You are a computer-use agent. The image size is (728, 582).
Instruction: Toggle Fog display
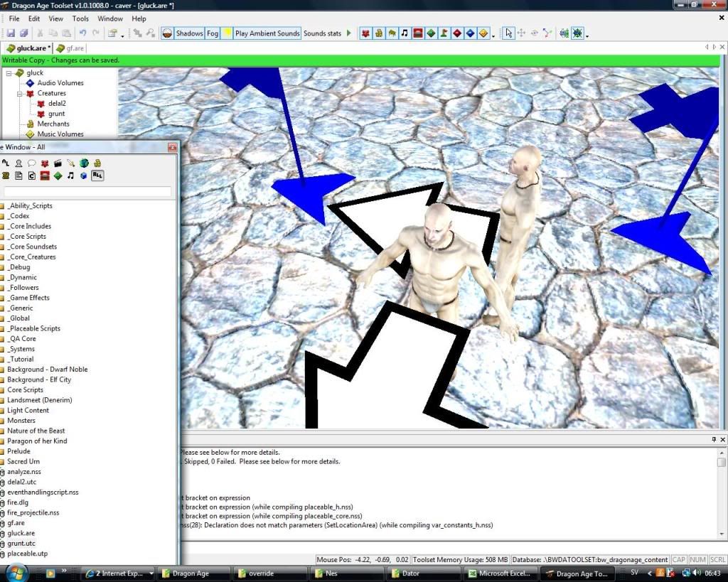[213, 33]
